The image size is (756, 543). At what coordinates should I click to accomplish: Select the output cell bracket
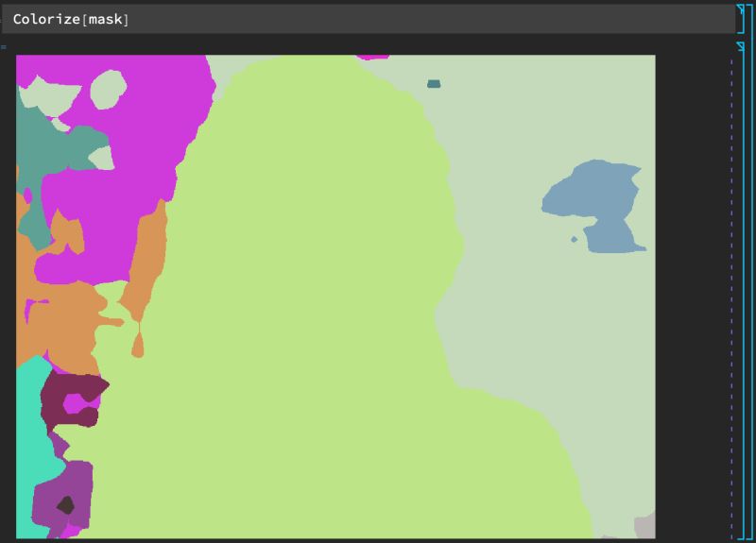[x=742, y=291]
